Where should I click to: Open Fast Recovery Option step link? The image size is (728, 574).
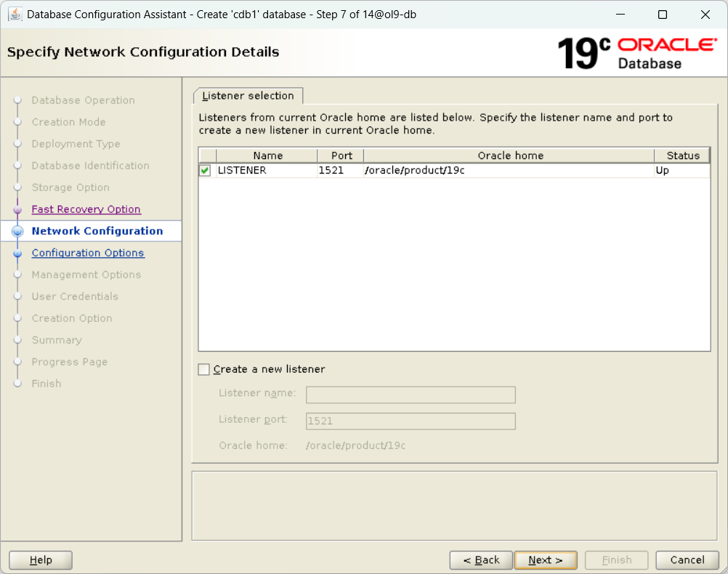click(x=86, y=209)
